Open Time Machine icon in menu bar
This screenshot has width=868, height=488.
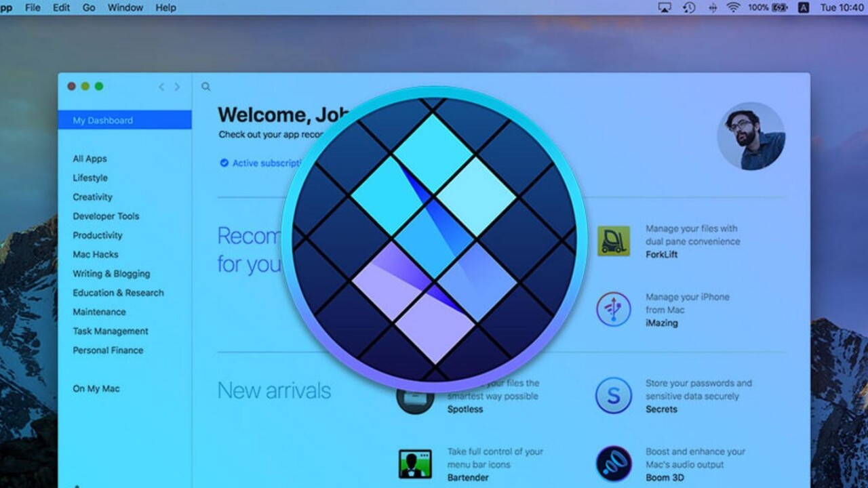point(689,7)
